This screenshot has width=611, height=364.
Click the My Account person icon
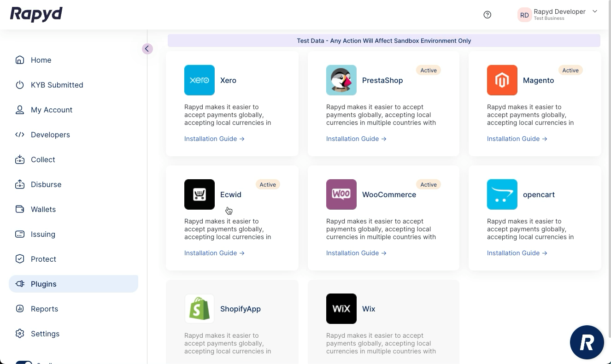(x=20, y=110)
